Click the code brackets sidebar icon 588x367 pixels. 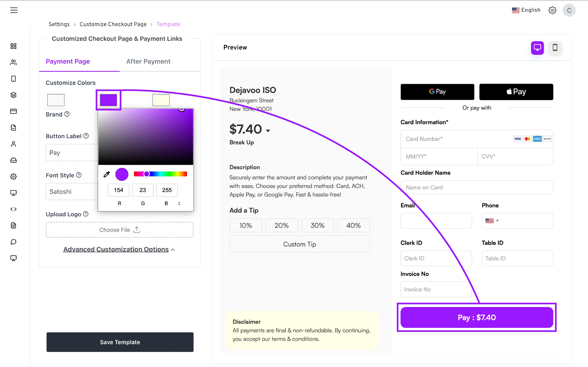click(x=14, y=209)
